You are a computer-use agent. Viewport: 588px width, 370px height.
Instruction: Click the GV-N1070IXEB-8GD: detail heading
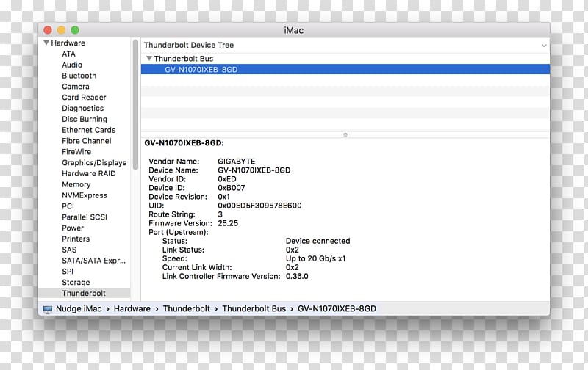184,142
